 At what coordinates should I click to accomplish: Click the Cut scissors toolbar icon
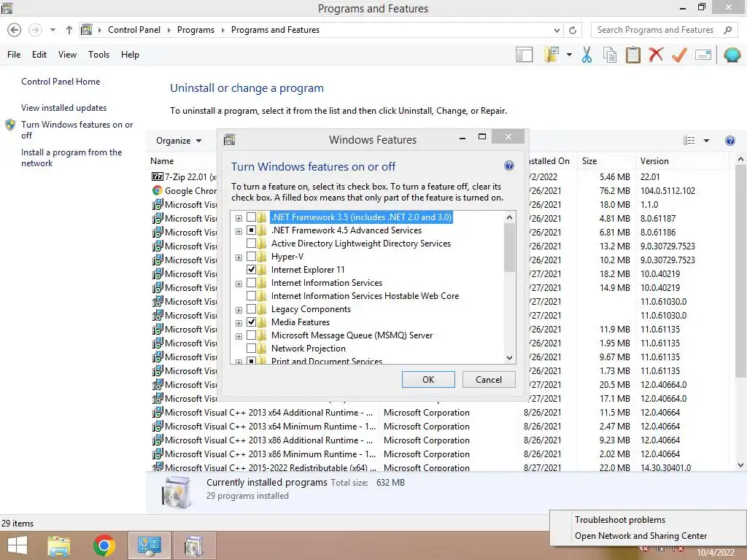click(x=587, y=55)
